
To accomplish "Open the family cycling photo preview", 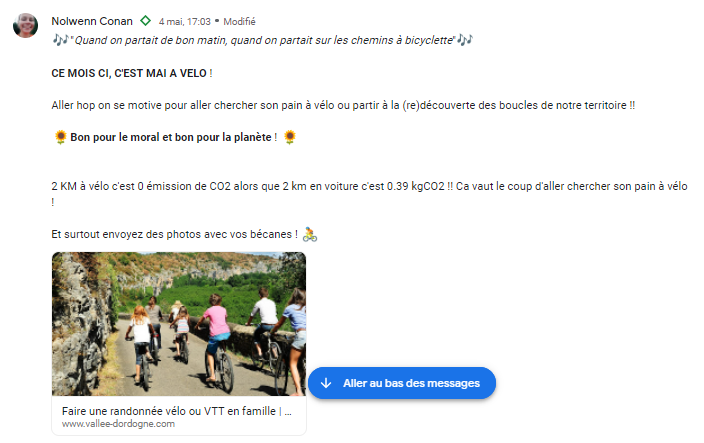I will coord(179,324).
